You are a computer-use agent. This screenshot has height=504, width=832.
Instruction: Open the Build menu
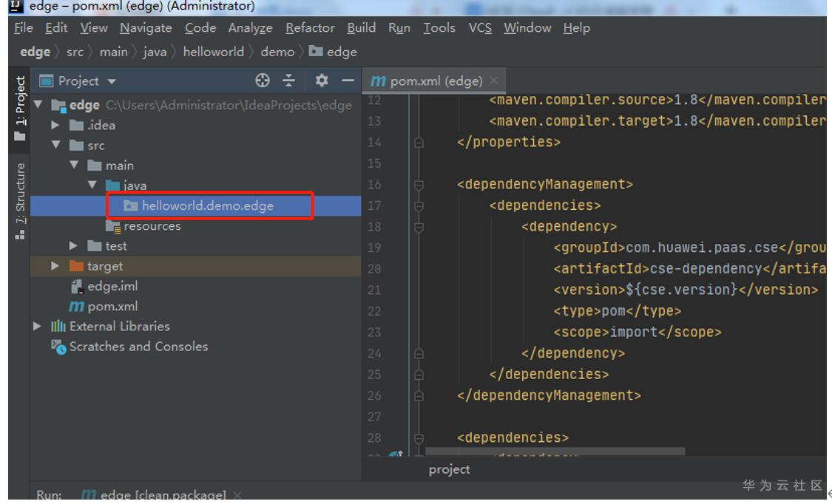pos(362,27)
